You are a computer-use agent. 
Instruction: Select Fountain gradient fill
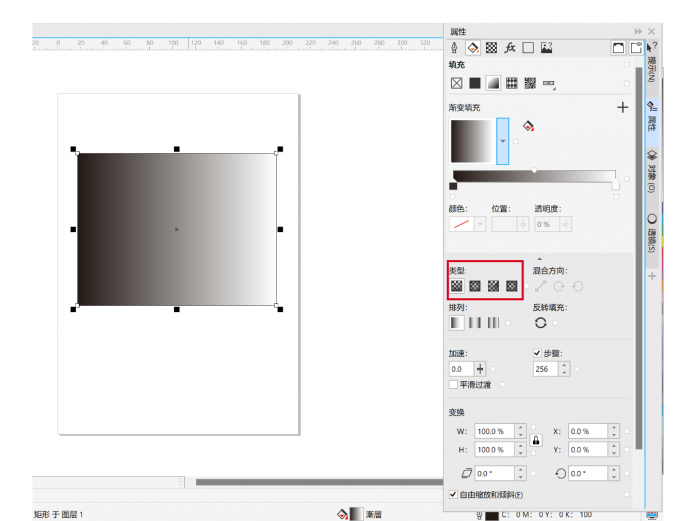point(493,83)
